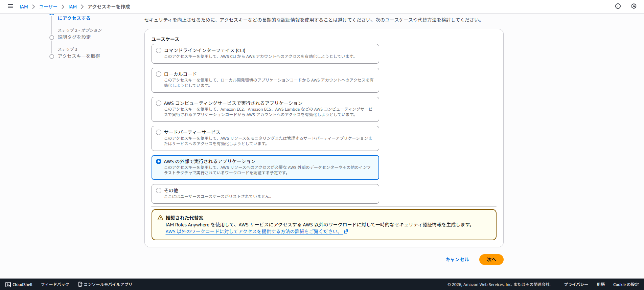The width and height of the screenshot is (644, 290).
Task: Select コマンドラインインターフェイス (CLI) radio option
Action: pos(159,50)
